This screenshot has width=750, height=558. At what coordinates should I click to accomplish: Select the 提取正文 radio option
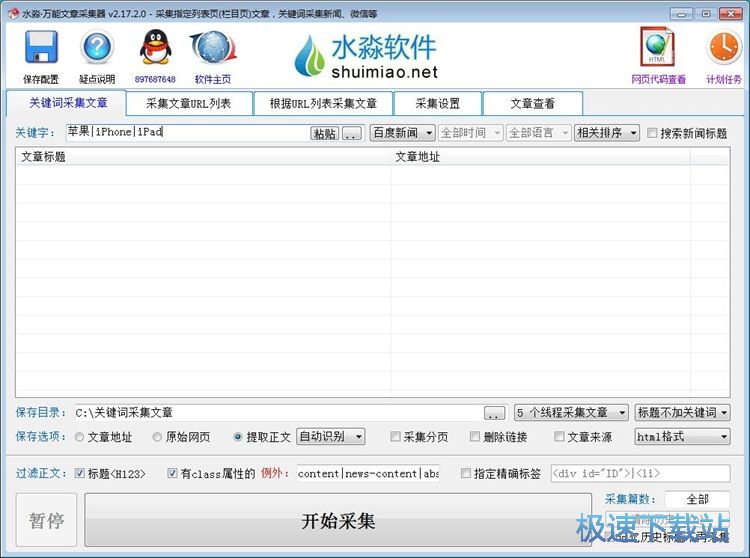tap(238, 437)
